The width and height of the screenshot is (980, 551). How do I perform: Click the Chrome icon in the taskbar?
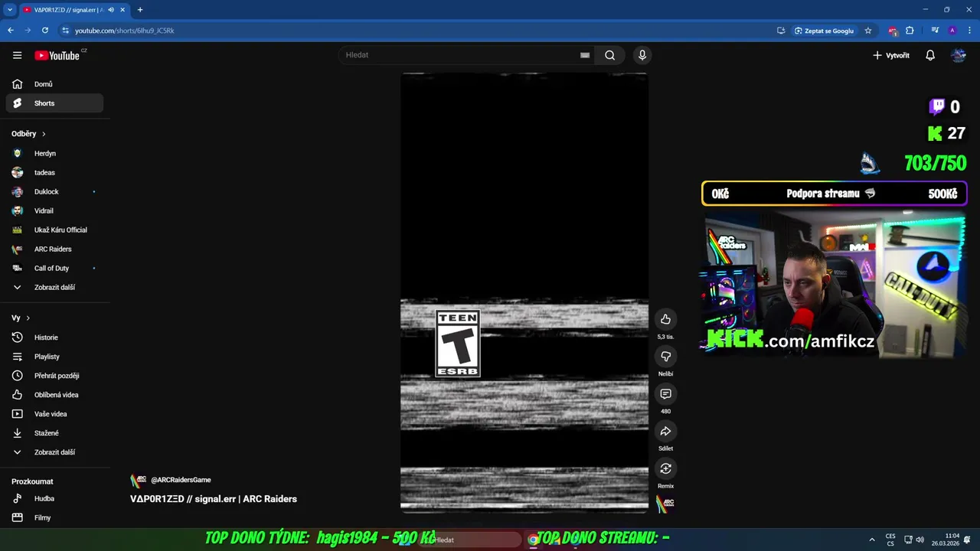click(x=533, y=540)
